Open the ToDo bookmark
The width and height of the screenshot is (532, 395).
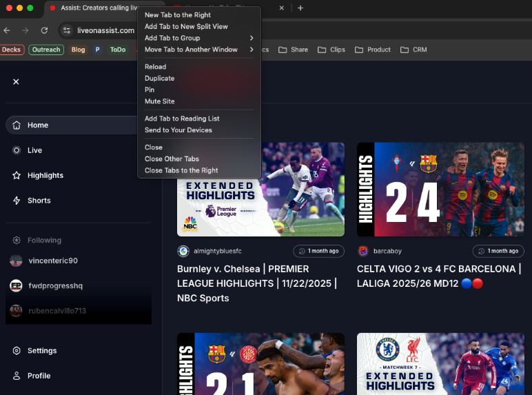tap(118, 50)
